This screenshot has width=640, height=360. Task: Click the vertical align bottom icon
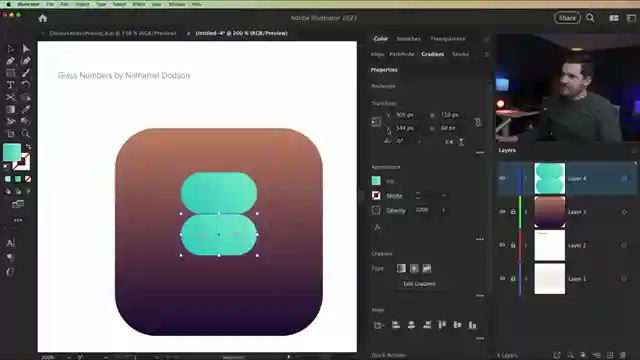pyautogui.click(x=472, y=325)
